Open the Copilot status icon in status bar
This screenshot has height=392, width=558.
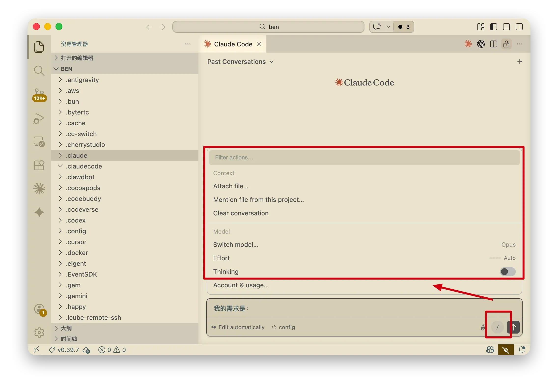490,350
